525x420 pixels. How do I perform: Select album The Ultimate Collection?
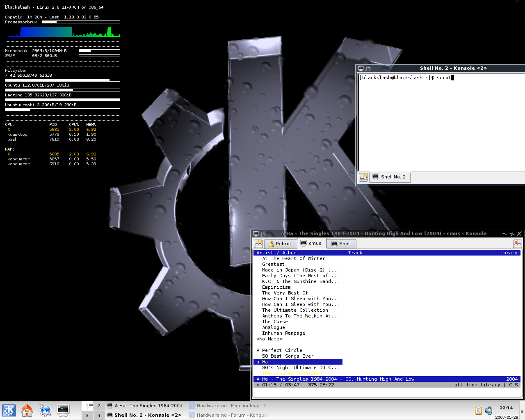pos(295,310)
